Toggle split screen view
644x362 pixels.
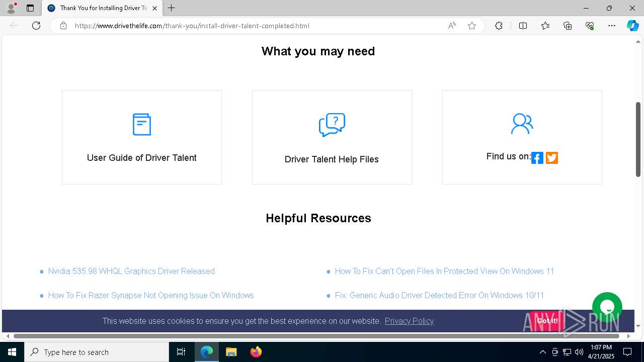point(523,26)
